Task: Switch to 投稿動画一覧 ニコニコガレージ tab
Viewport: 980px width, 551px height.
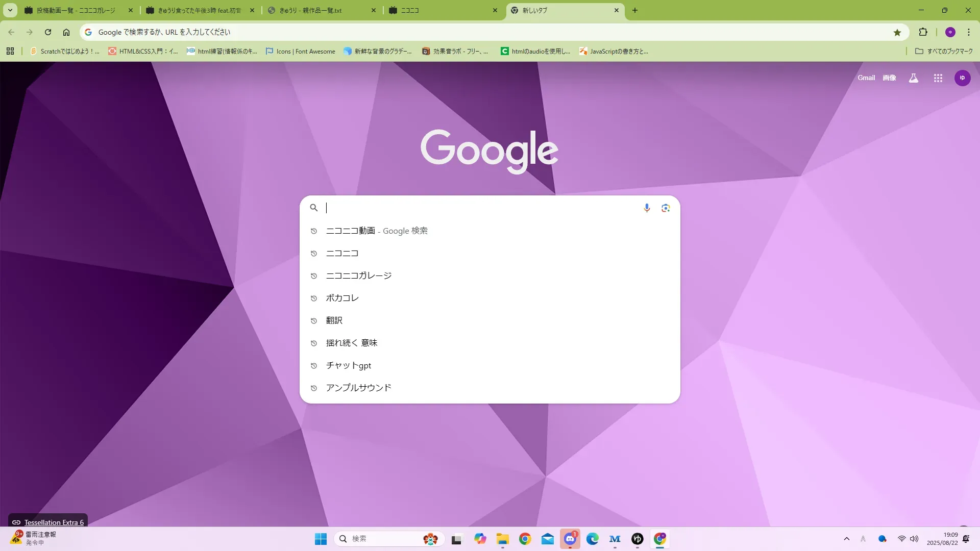Action: pyautogui.click(x=77, y=10)
